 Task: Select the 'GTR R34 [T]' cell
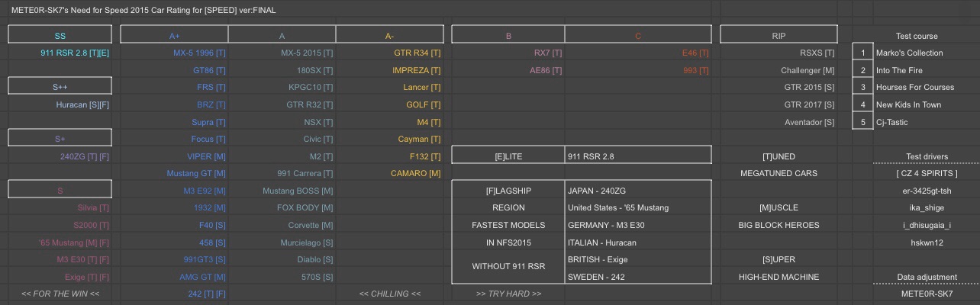390,53
